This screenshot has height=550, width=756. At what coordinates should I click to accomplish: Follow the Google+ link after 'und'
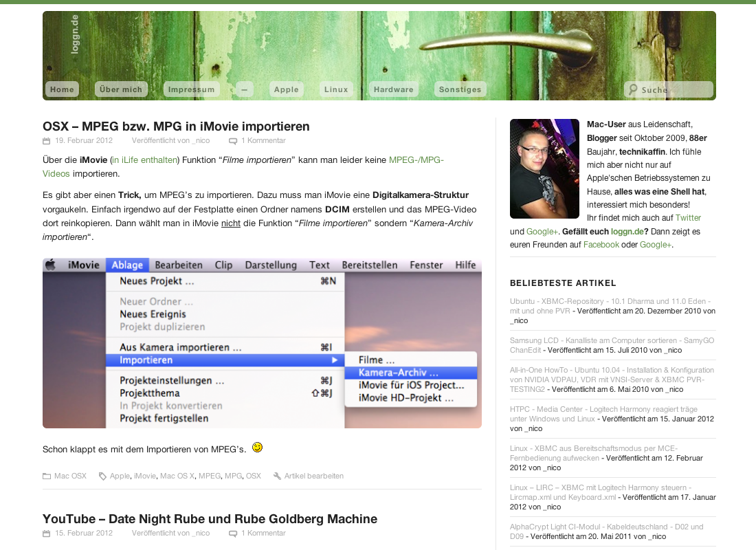542,232
